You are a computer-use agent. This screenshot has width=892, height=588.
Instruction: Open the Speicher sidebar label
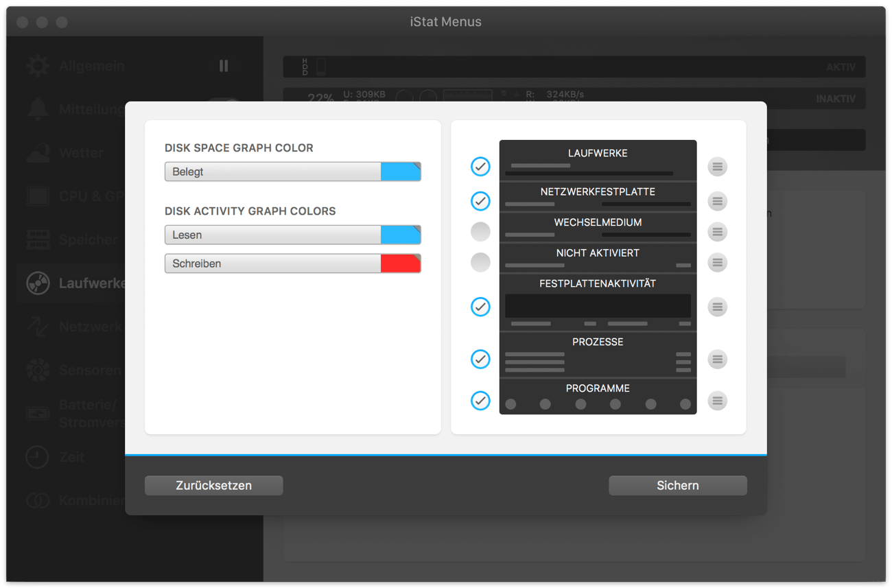pos(88,239)
